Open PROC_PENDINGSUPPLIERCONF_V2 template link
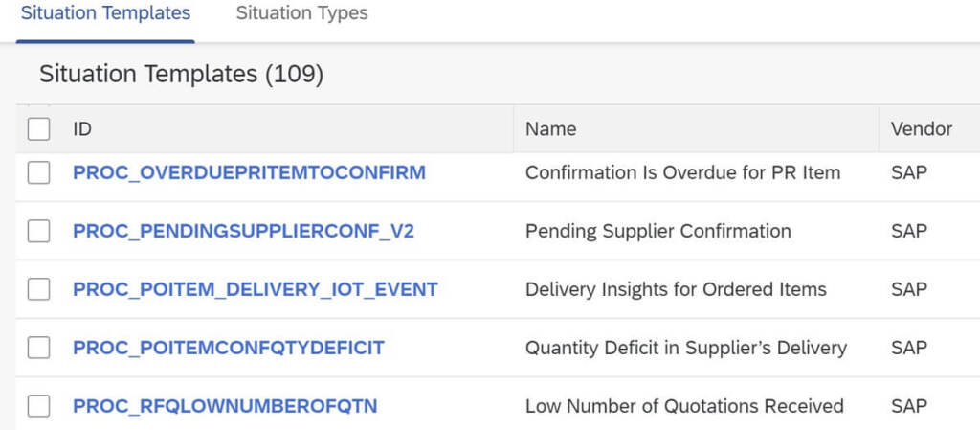Image resolution: width=980 pixels, height=430 pixels. pyautogui.click(x=243, y=231)
